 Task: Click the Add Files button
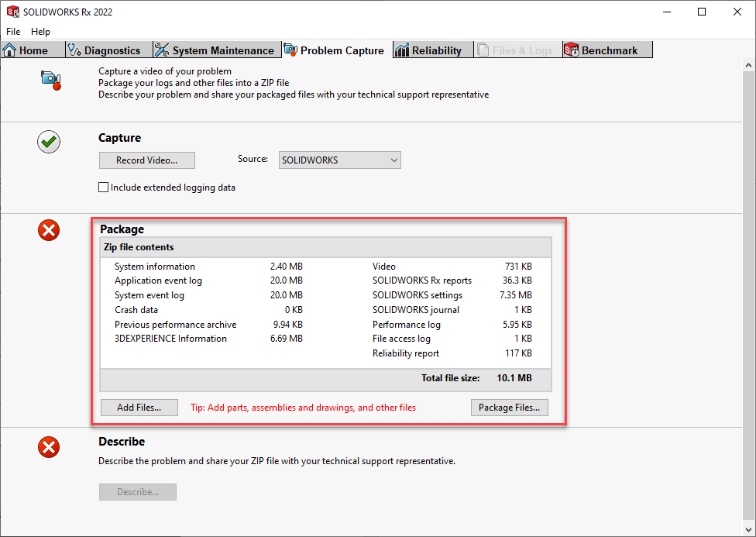click(139, 408)
